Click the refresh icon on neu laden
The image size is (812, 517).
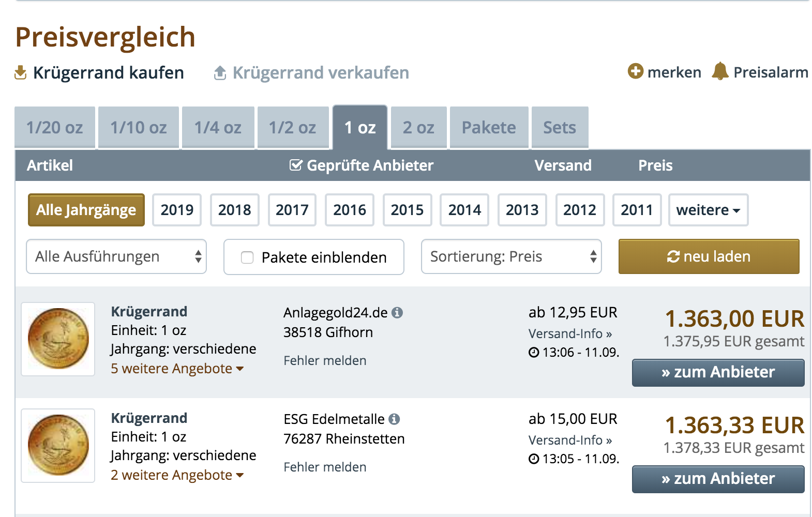tap(673, 256)
